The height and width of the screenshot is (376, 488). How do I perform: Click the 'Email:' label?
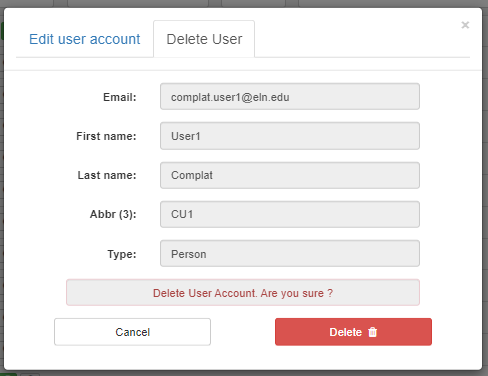point(120,97)
